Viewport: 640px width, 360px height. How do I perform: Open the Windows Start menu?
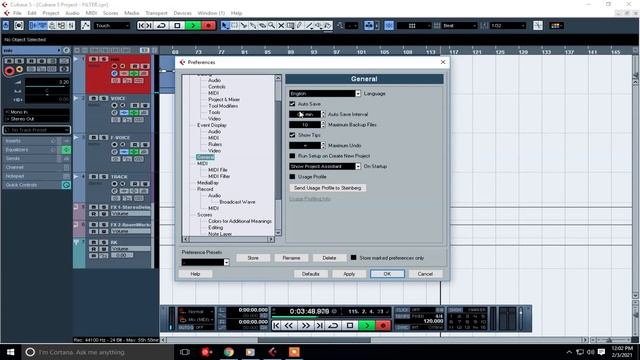click(10, 352)
